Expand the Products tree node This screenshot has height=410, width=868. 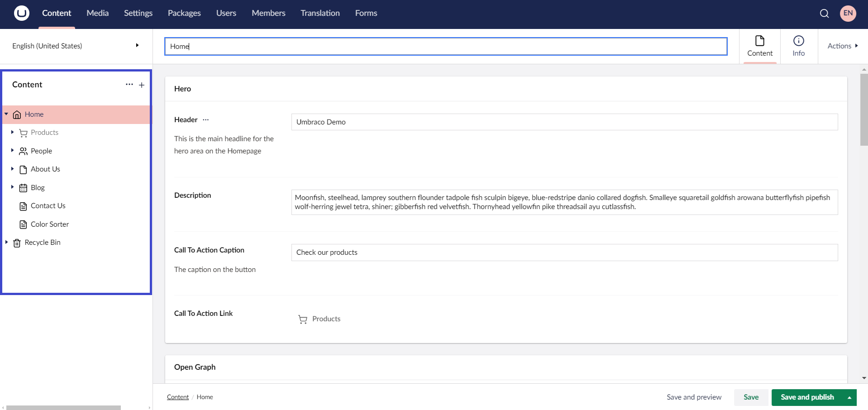click(12, 133)
